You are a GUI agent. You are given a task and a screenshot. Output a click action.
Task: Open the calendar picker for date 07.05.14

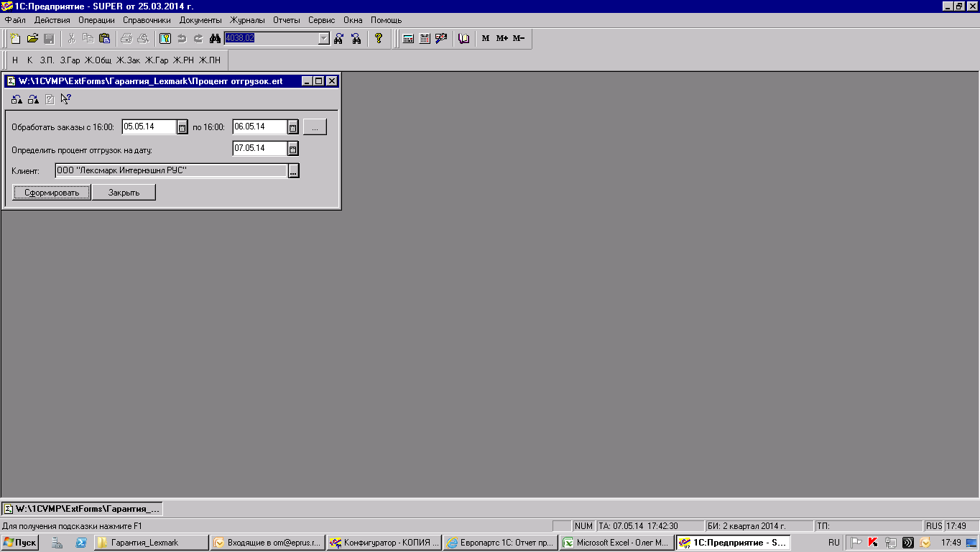pos(292,149)
